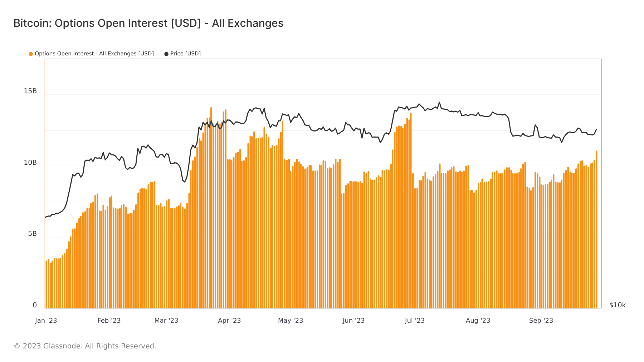This screenshot has height=362, width=644.
Task: Toggle the Options Open Interest series label
Action: [x=94, y=54]
